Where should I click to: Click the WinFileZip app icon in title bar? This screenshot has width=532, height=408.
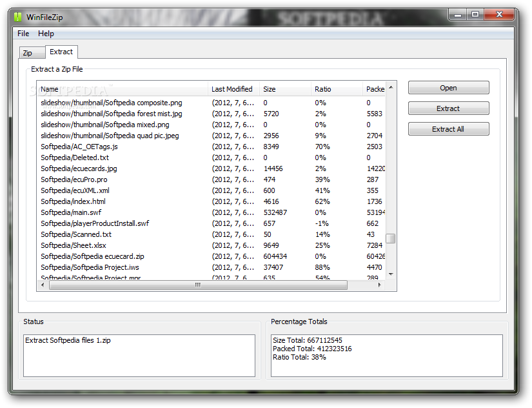pyautogui.click(x=17, y=17)
